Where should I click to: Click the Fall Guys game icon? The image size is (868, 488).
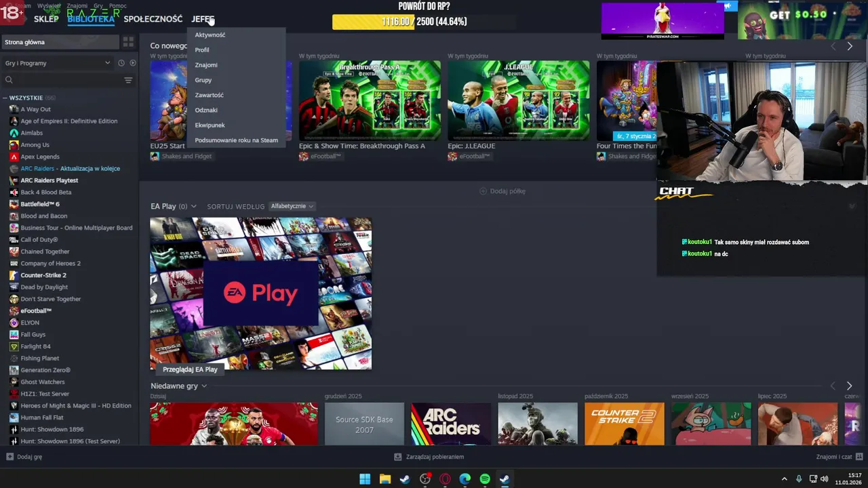(x=14, y=334)
